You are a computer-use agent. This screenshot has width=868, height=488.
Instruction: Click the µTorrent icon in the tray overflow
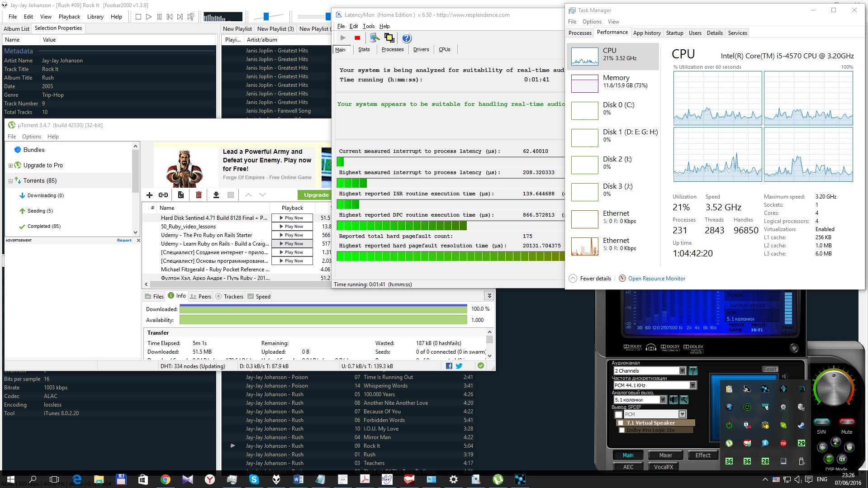point(729,443)
